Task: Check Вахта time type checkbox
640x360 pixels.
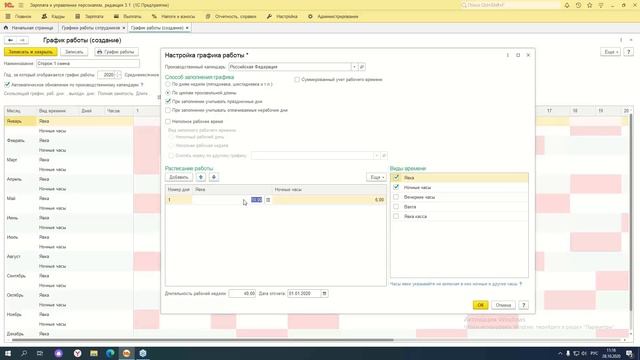Action: 396,207
